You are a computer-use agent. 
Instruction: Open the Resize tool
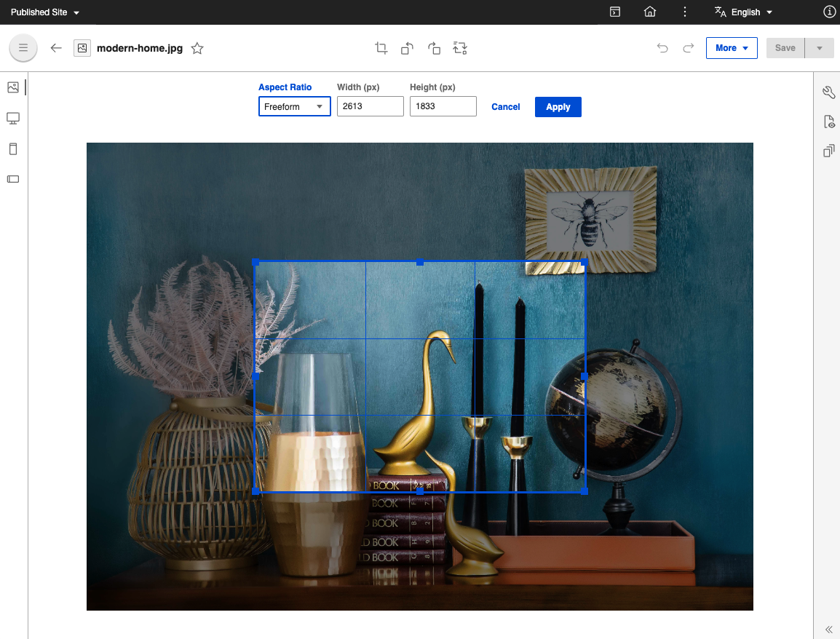coord(460,48)
